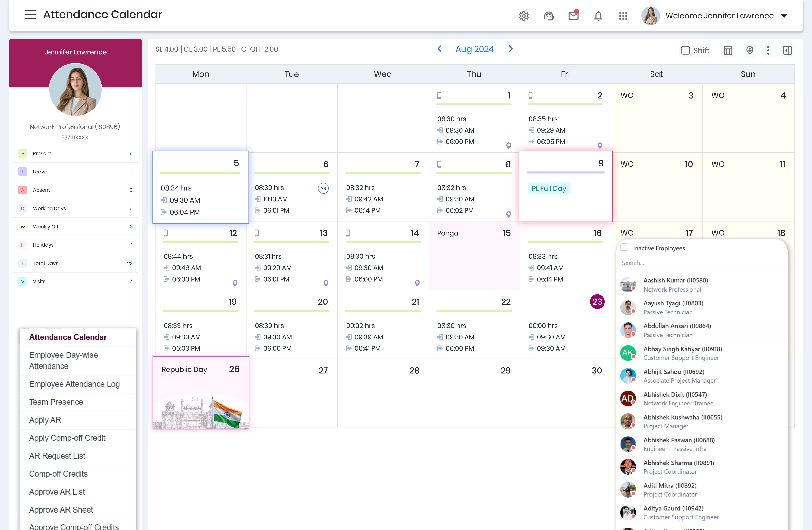Image resolution: width=812 pixels, height=530 pixels.
Task: Click the Absent summary row
Action: (x=75, y=190)
